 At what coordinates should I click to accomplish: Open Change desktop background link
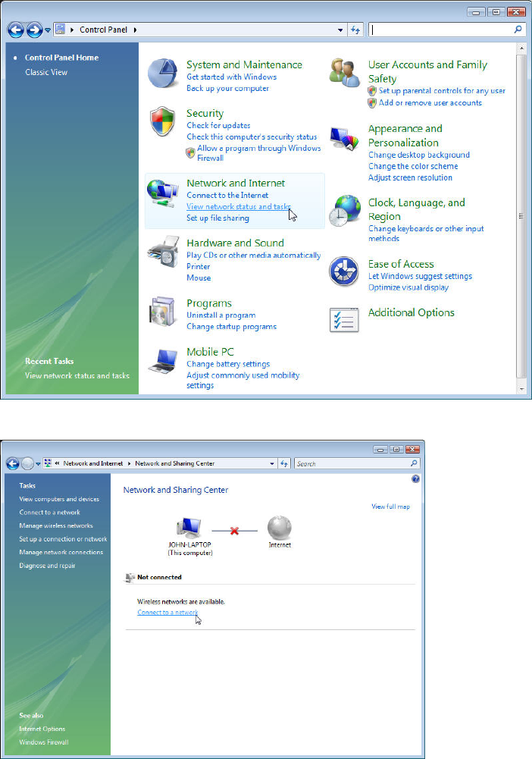(419, 155)
